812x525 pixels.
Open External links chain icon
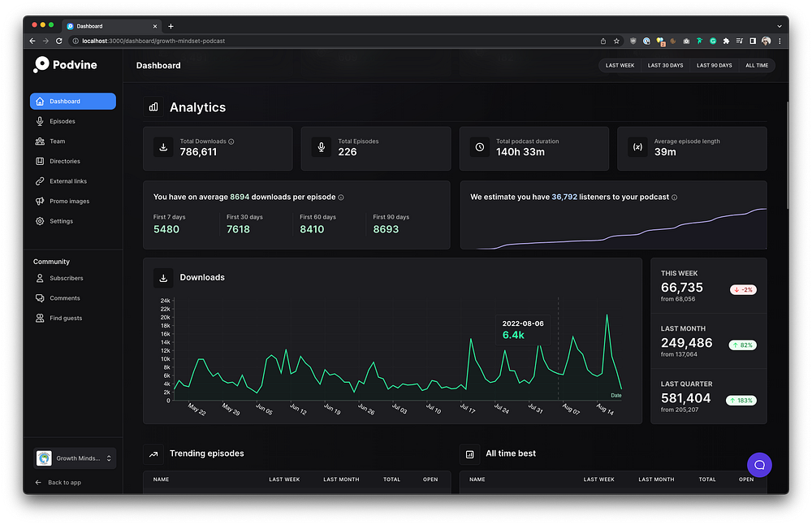[41, 181]
